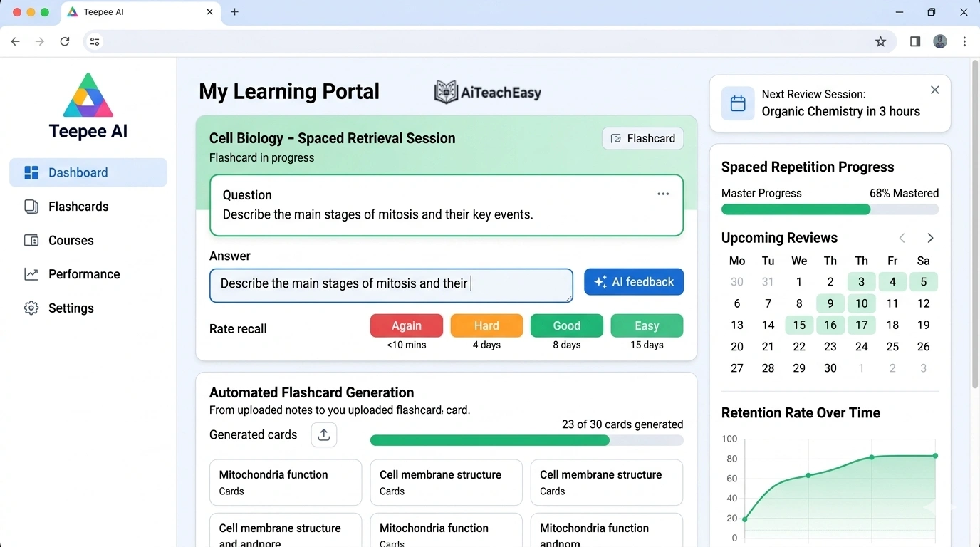
Task: Open the Question card ellipsis menu
Action: (663, 193)
